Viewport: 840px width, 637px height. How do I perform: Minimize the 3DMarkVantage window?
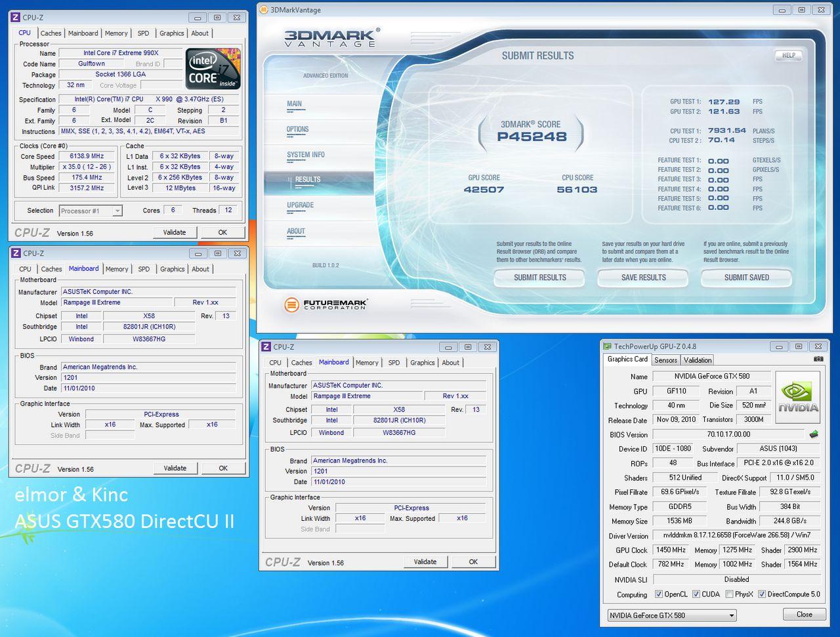click(782, 10)
